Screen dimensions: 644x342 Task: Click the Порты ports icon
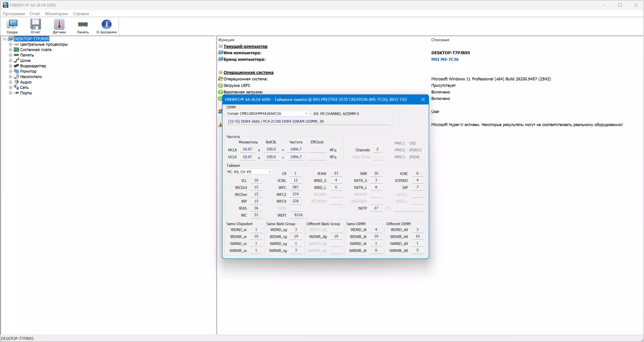[16, 93]
